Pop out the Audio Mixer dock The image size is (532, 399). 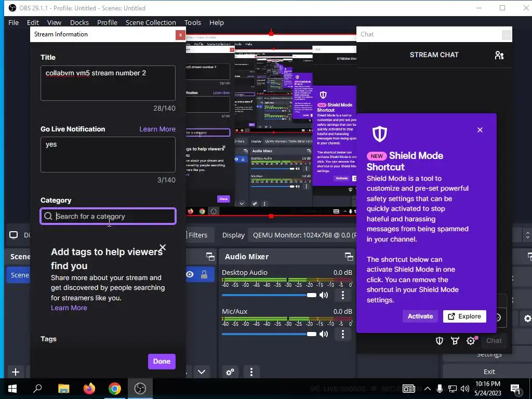tap(349, 257)
